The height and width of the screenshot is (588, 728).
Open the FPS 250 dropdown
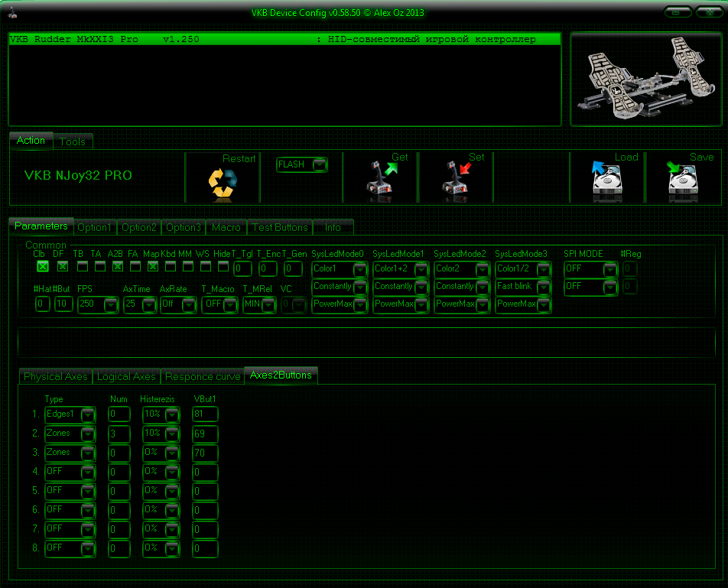98,304
